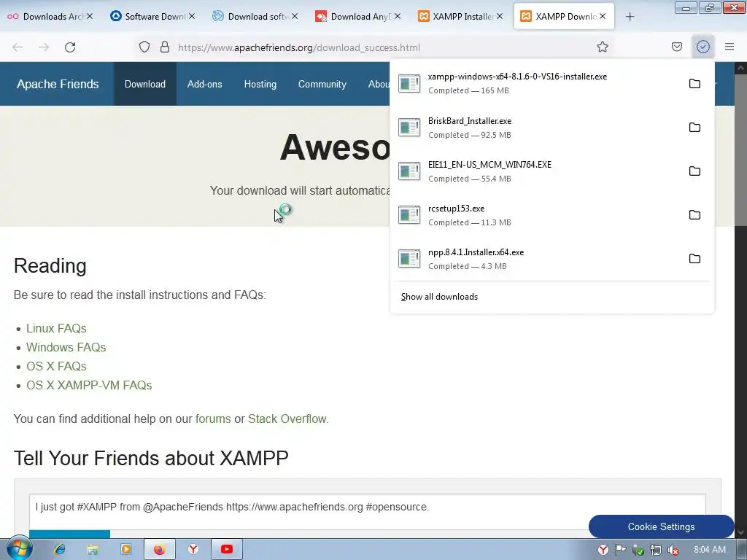Close the Download AnyDesk tab
Image resolution: width=747 pixels, height=560 pixels.
[x=398, y=16]
